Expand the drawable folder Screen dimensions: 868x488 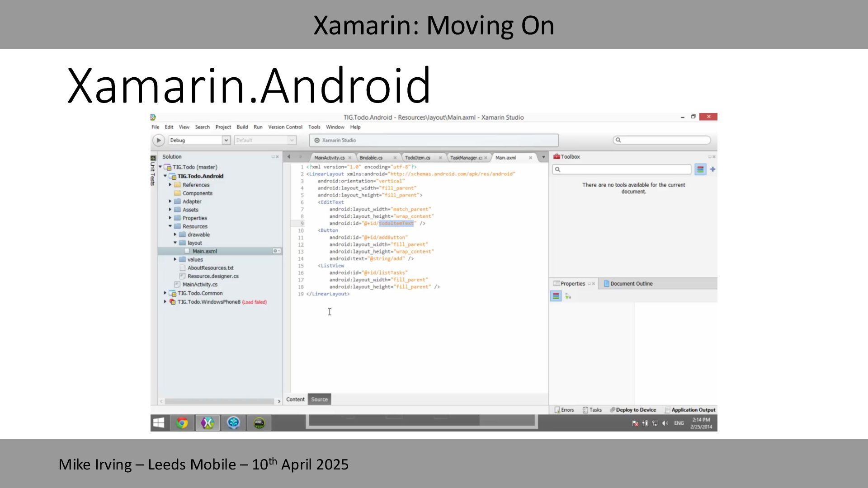pos(175,234)
